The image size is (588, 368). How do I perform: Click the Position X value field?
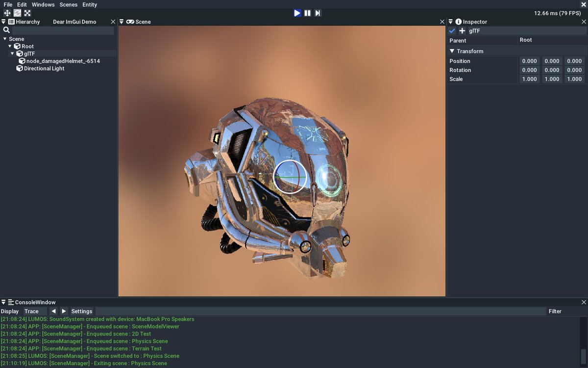pyautogui.click(x=529, y=61)
